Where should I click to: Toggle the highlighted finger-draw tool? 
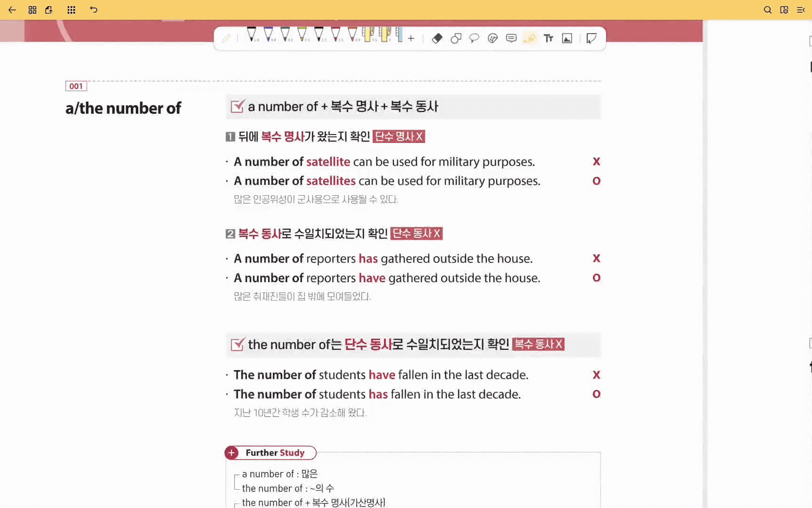pyautogui.click(x=530, y=39)
